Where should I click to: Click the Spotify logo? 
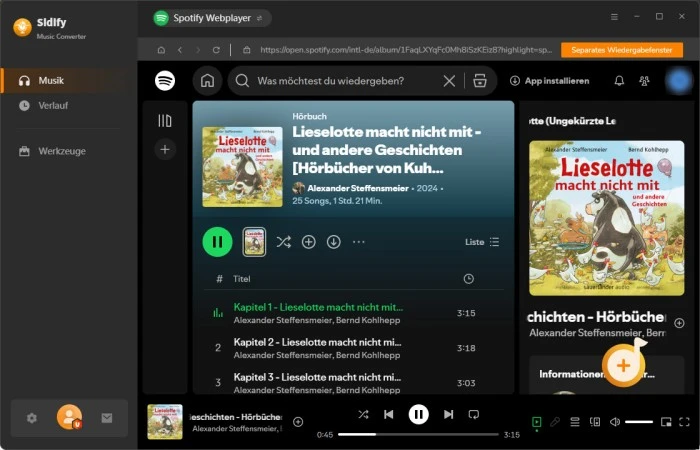point(165,81)
